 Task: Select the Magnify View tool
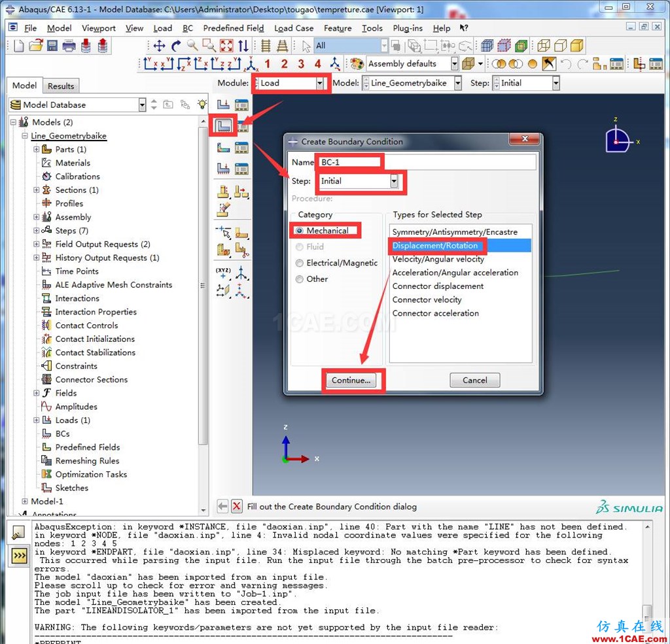192,46
